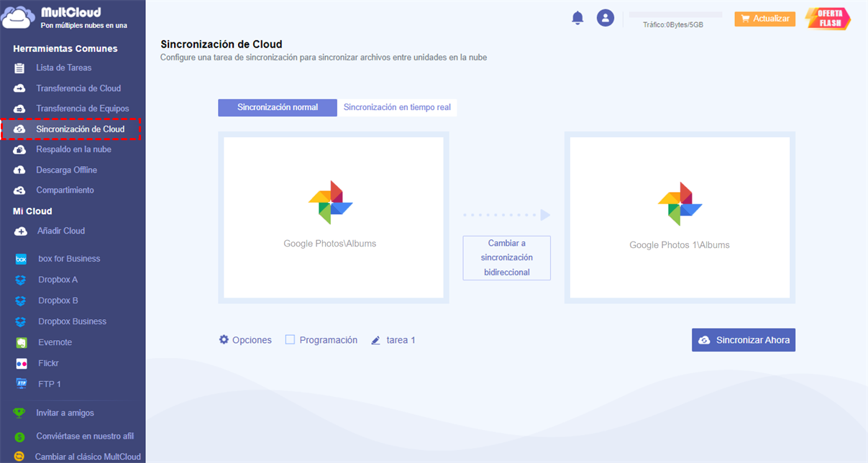Enable the Programación checkbox

(290, 339)
